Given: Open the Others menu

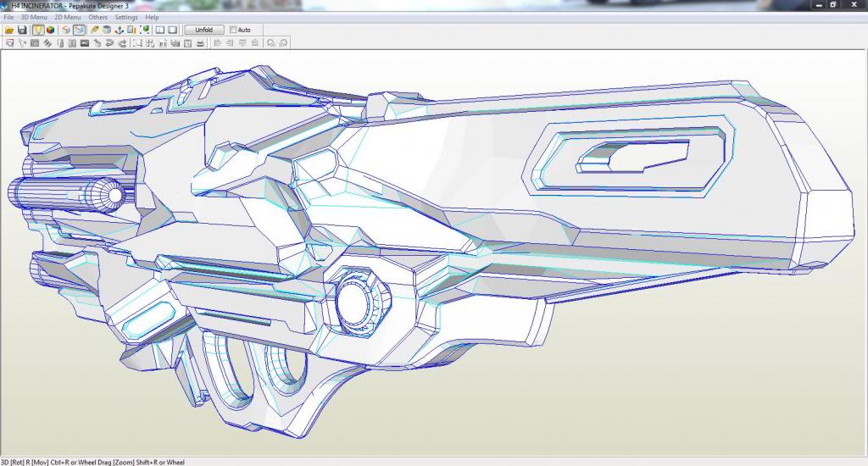Looking at the screenshot, I should pos(98,17).
